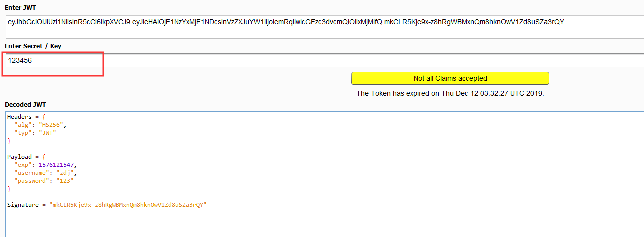The height and width of the screenshot is (237, 644).
Task: Click inside the Enter JWT token field
Action: pyautogui.click(x=325, y=27)
